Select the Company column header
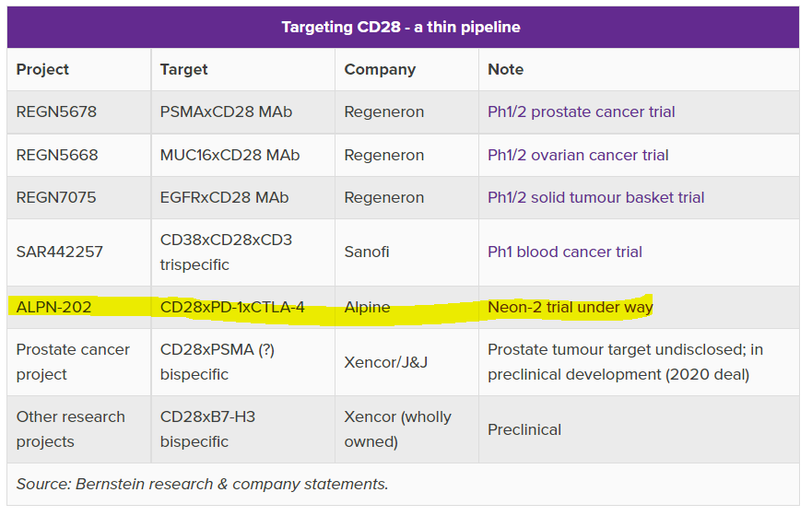This screenshot has height=516, width=812. pyautogui.click(x=380, y=69)
